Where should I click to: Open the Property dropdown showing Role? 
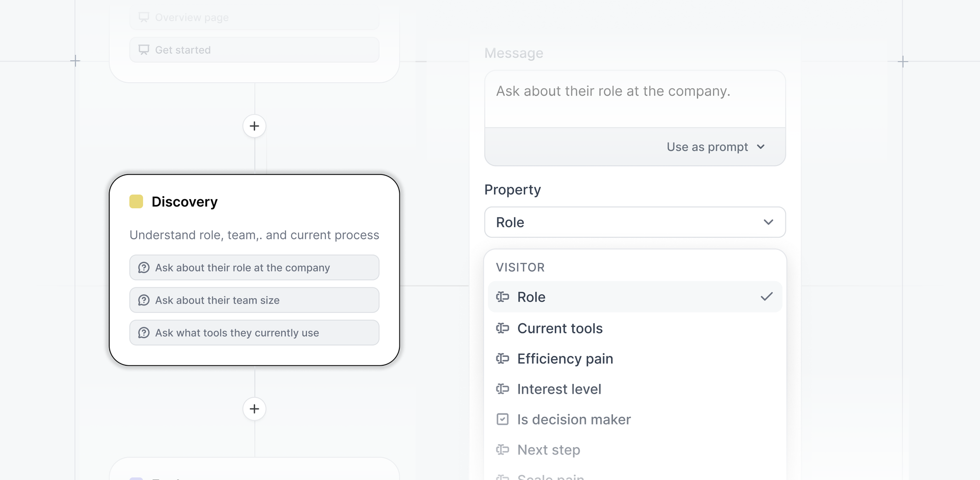635,222
